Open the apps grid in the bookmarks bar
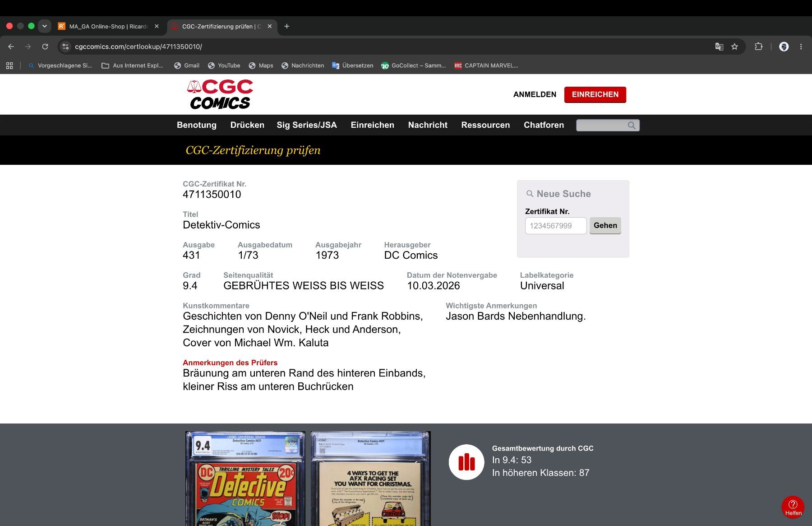This screenshot has height=526, width=812. (x=9, y=65)
